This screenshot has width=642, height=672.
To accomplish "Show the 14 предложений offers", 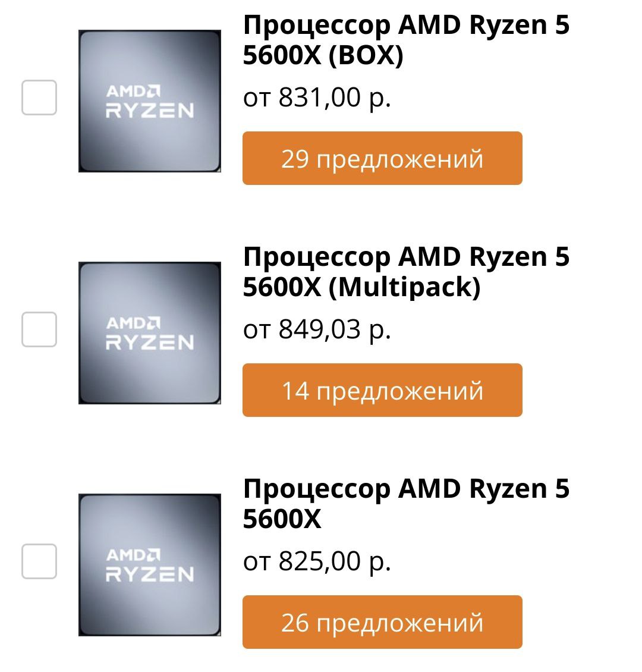I will point(382,390).
